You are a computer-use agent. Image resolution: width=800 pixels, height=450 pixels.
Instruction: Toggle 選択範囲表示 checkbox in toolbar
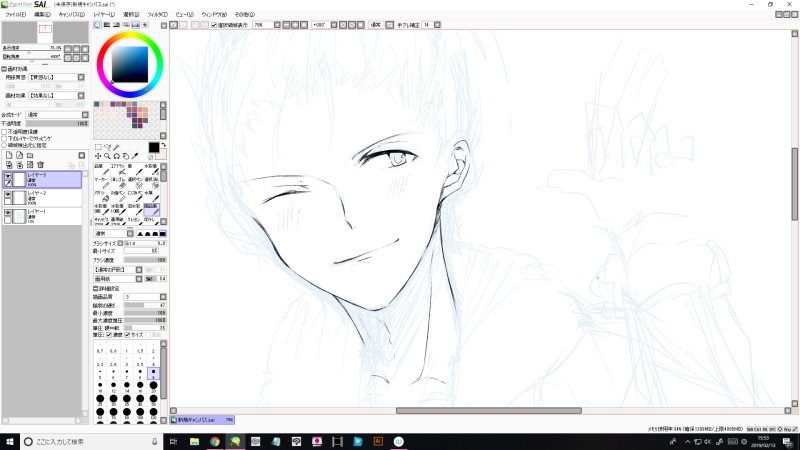coord(214,25)
